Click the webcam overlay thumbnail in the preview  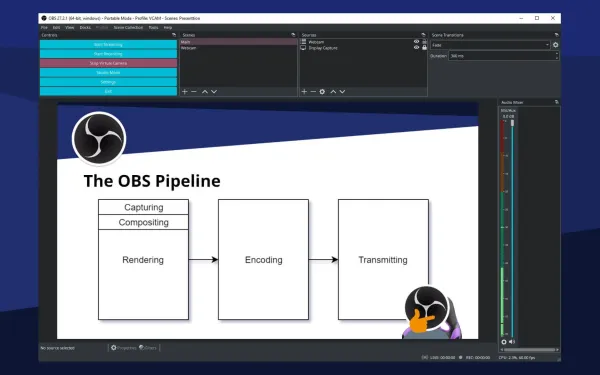pyautogui.click(x=431, y=312)
